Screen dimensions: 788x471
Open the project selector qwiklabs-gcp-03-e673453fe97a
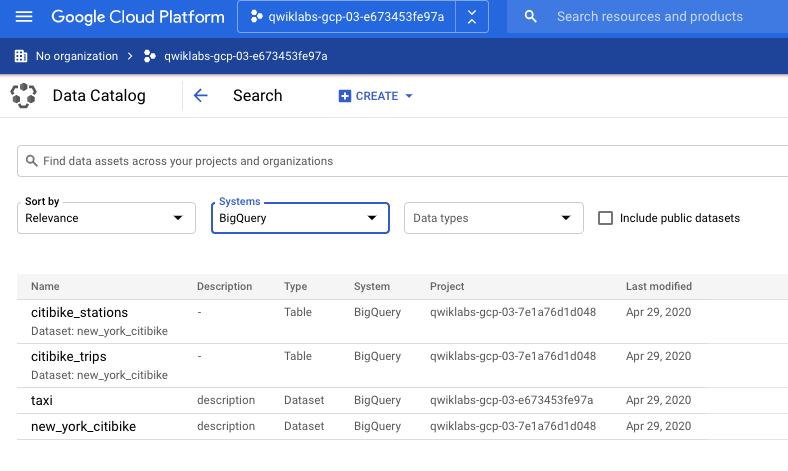pos(347,17)
